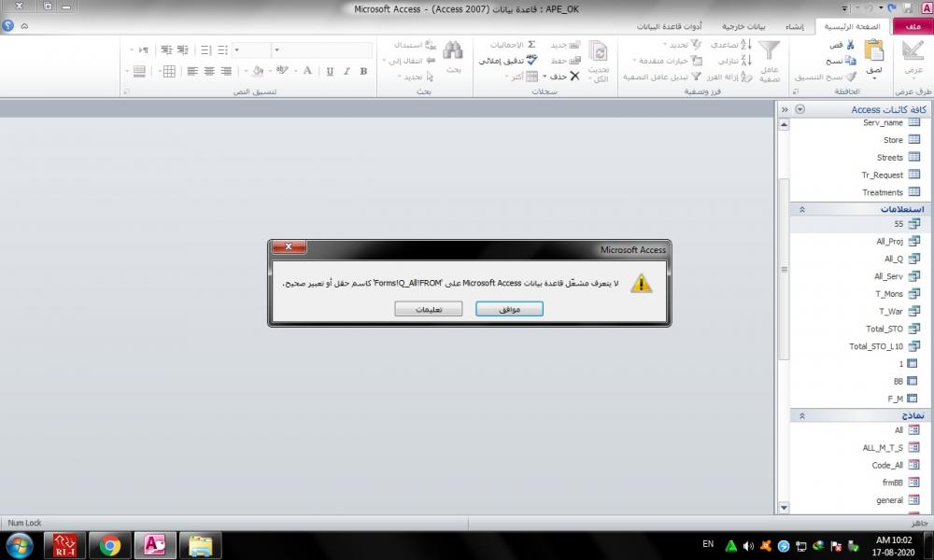Screen dimensions: 934x560
Task: Open Google Chrome from the taskbar
Action: [110, 545]
